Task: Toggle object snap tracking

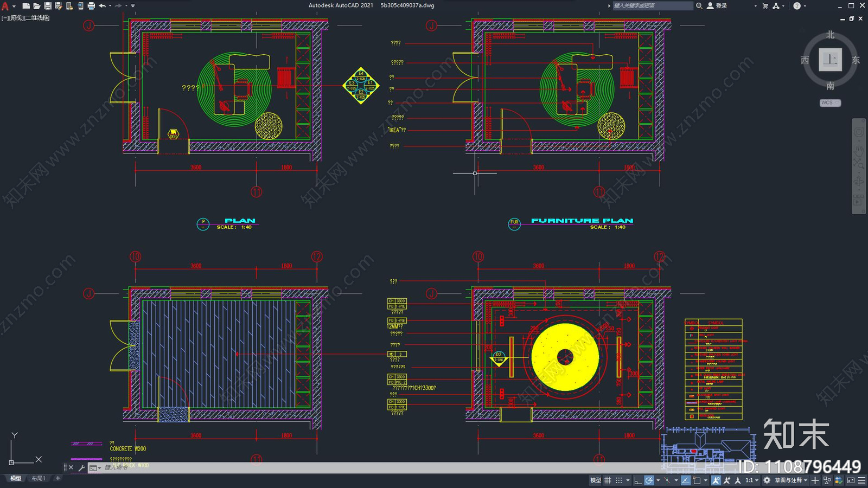Action: [686, 480]
